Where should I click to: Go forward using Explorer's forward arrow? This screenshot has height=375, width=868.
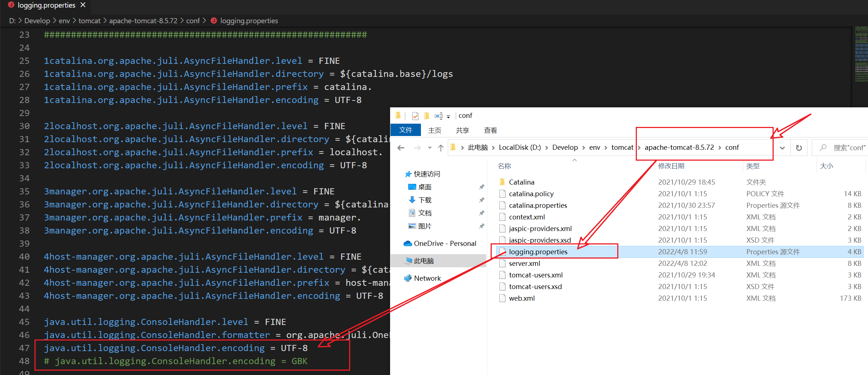coord(417,148)
